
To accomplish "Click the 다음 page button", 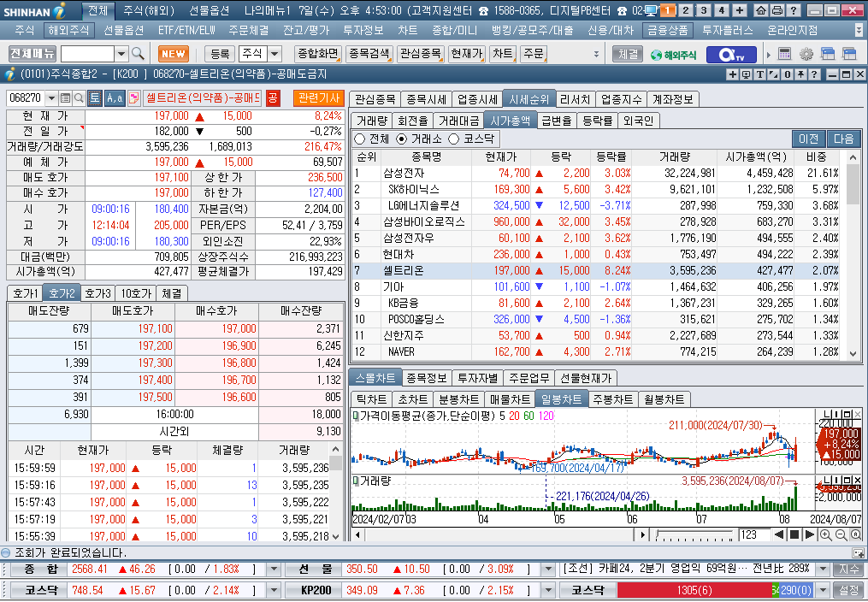I will pyautogui.click(x=844, y=139).
